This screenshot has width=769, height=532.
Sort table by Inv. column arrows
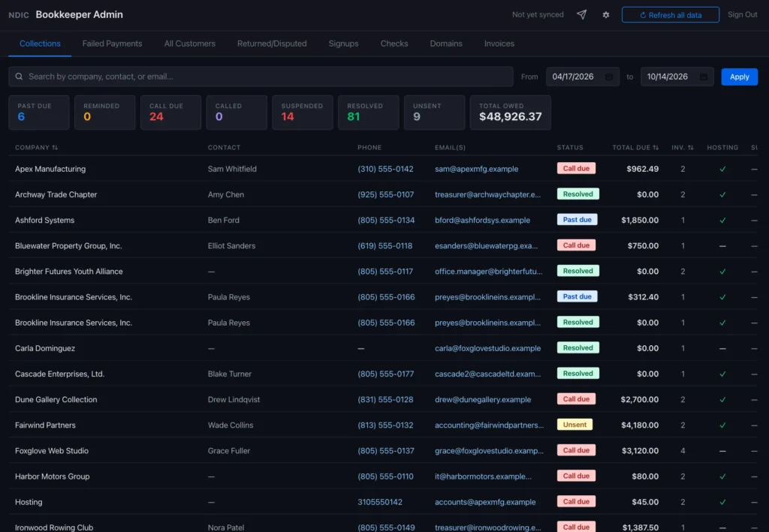(x=691, y=148)
